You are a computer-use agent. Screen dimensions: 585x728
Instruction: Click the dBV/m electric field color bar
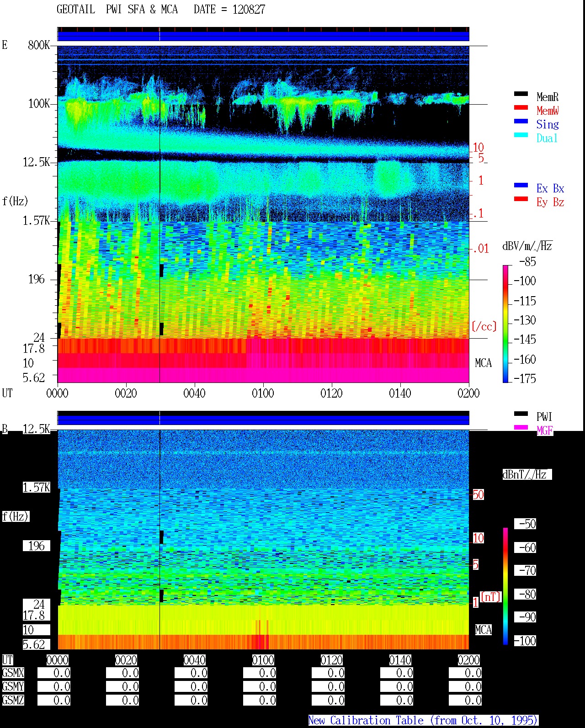(505, 324)
